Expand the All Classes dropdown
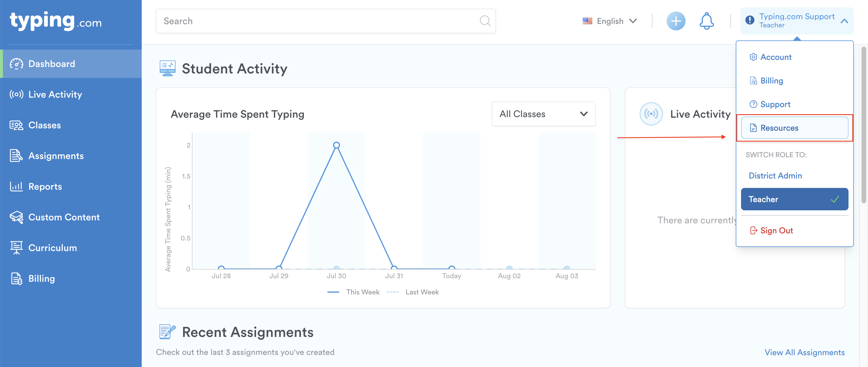This screenshot has width=868, height=367. (543, 114)
